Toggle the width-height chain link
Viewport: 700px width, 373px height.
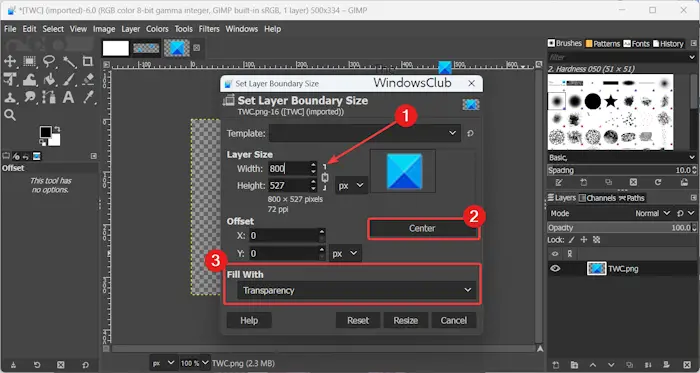pos(325,177)
